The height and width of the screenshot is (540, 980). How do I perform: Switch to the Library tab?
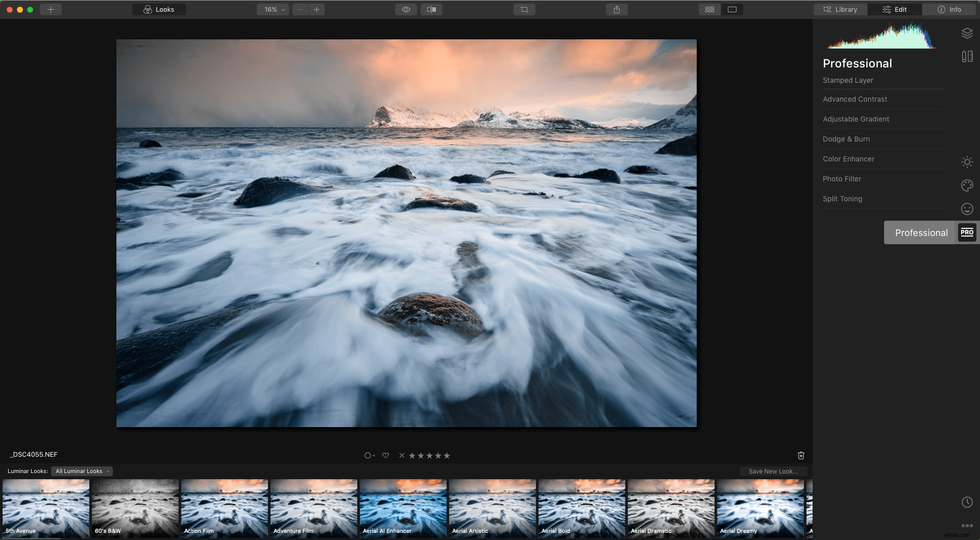pos(840,9)
